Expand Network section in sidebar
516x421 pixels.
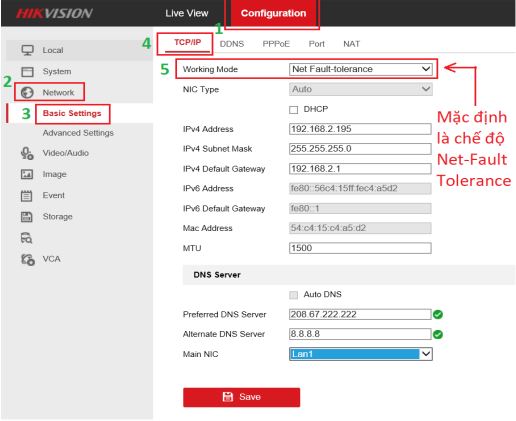pos(58,93)
